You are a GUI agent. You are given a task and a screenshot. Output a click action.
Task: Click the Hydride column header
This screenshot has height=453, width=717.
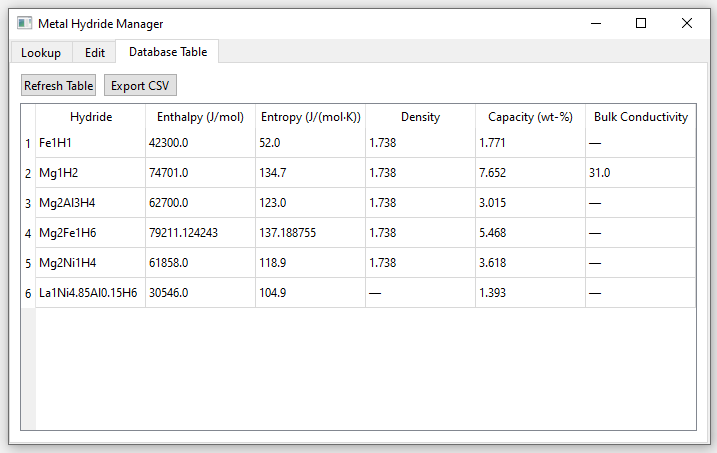91,117
